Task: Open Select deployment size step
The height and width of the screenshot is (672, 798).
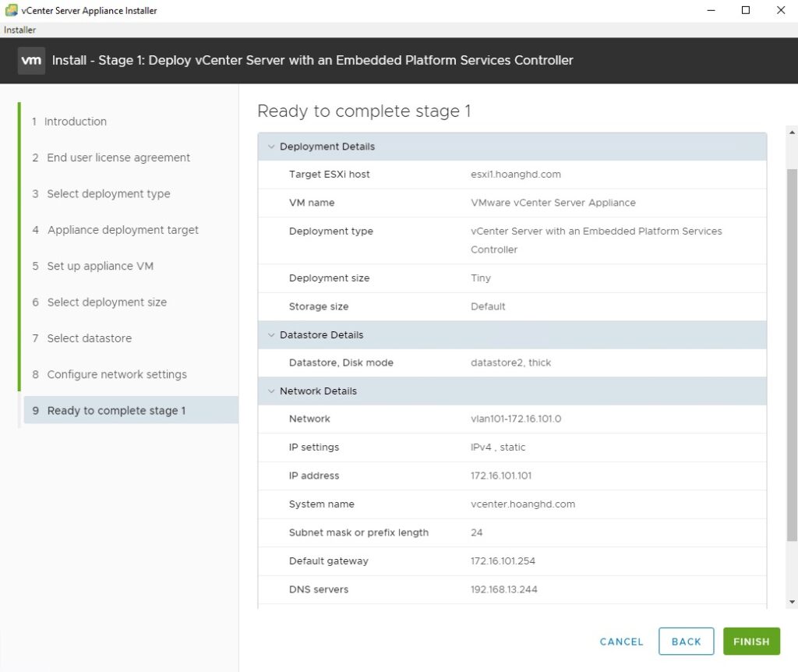Action: click(99, 302)
